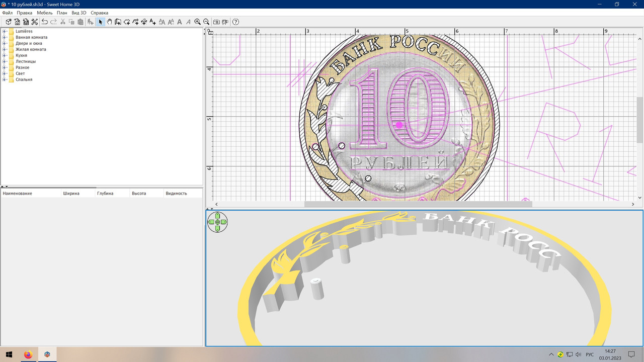Expand the Разное folder
Image resolution: width=644 pixels, height=362 pixels.
(x=5, y=67)
